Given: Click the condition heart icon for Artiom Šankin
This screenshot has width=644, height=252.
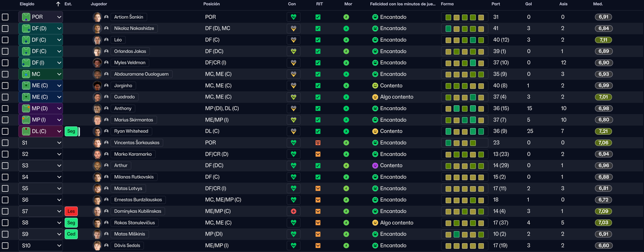Looking at the screenshot, I should tap(294, 17).
